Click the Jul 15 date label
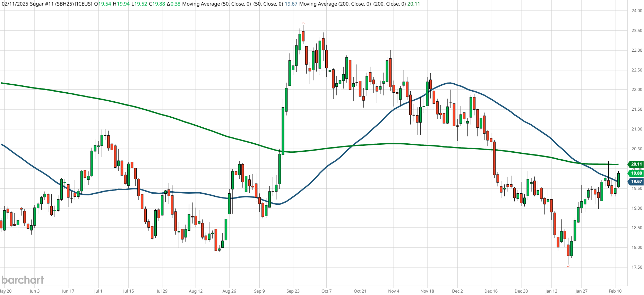The width and height of the screenshot is (644, 295). coord(128,291)
